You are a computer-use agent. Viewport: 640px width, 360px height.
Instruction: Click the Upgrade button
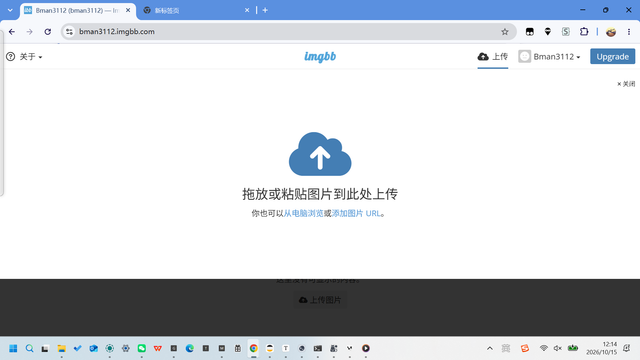(x=612, y=57)
